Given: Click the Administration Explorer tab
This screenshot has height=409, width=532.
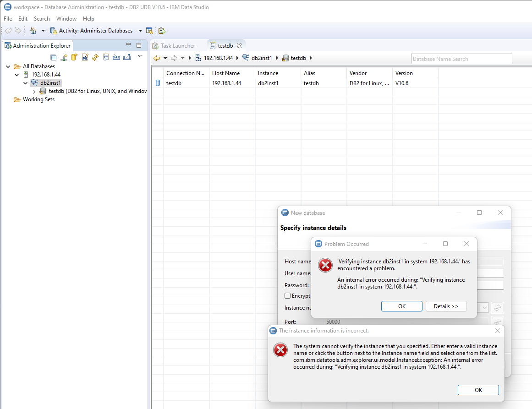Looking at the screenshot, I should tap(38, 45).
